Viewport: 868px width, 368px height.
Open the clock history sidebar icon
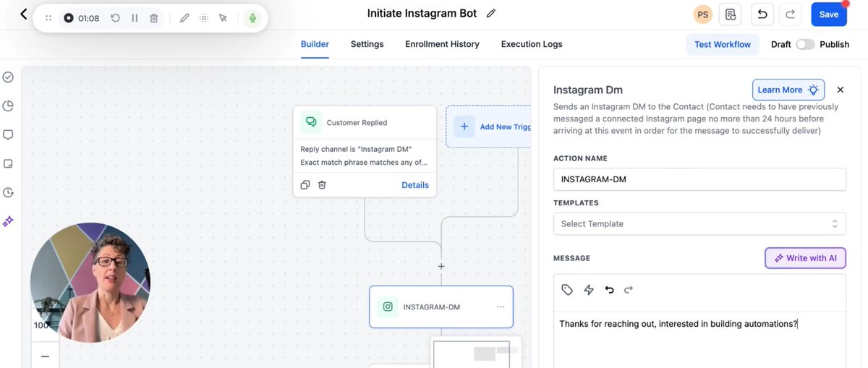click(x=9, y=192)
